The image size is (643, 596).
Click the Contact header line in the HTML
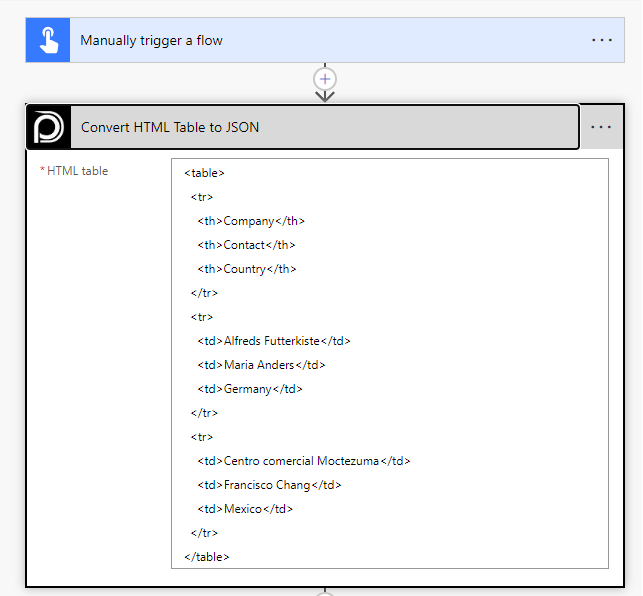tap(246, 245)
